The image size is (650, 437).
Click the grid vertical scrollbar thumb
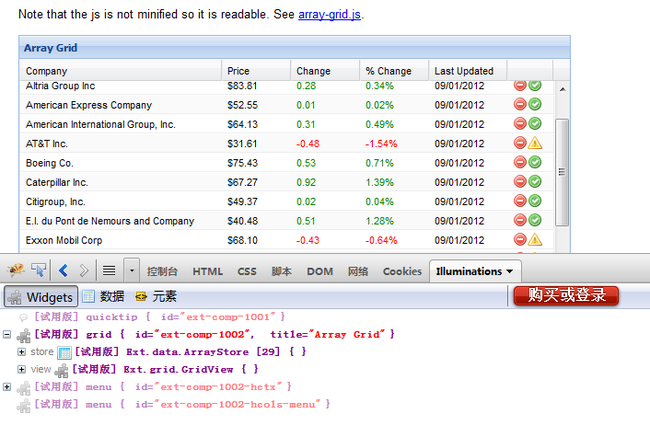pos(562,172)
